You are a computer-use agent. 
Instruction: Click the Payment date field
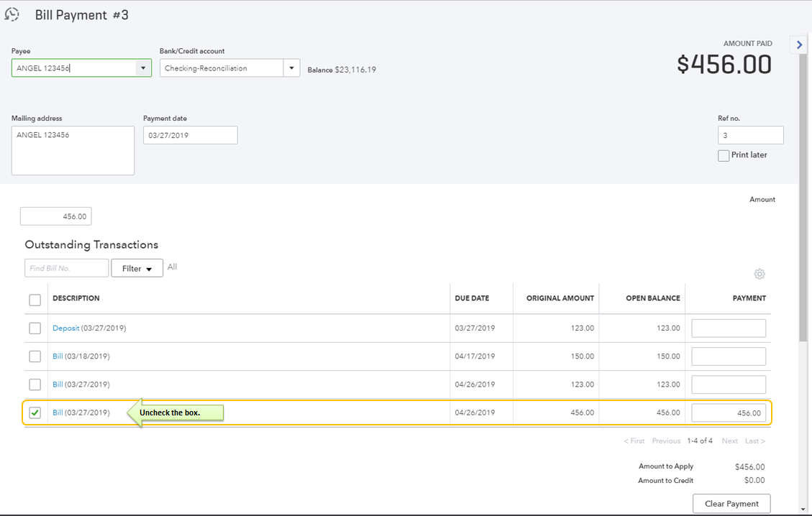pos(190,135)
